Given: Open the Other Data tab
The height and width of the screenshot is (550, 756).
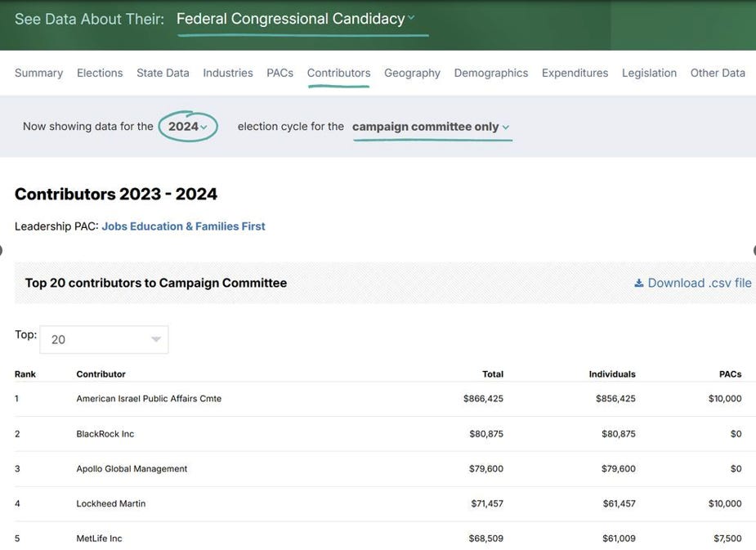Looking at the screenshot, I should [x=718, y=73].
